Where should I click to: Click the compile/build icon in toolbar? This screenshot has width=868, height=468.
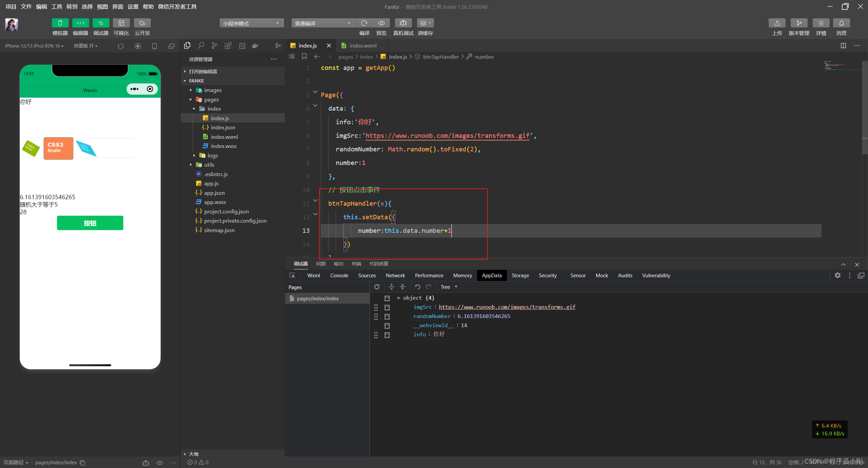point(364,22)
